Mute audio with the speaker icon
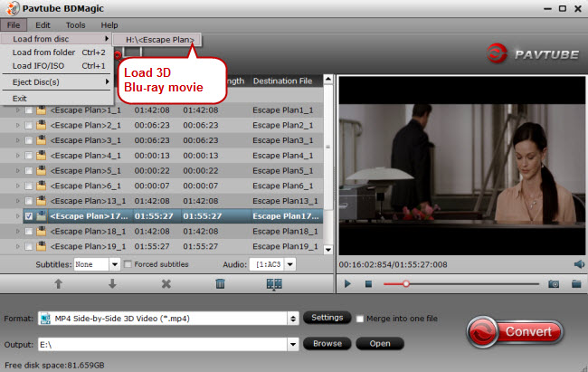Viewport: 588px width, 372px height. [x=579, y=264]
